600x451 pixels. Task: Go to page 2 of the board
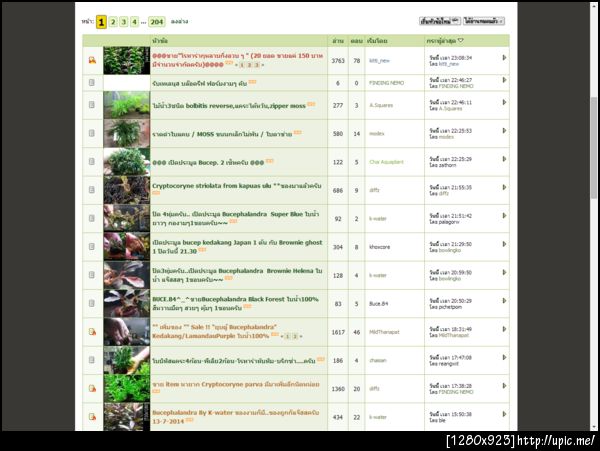(x=113, y=22)
